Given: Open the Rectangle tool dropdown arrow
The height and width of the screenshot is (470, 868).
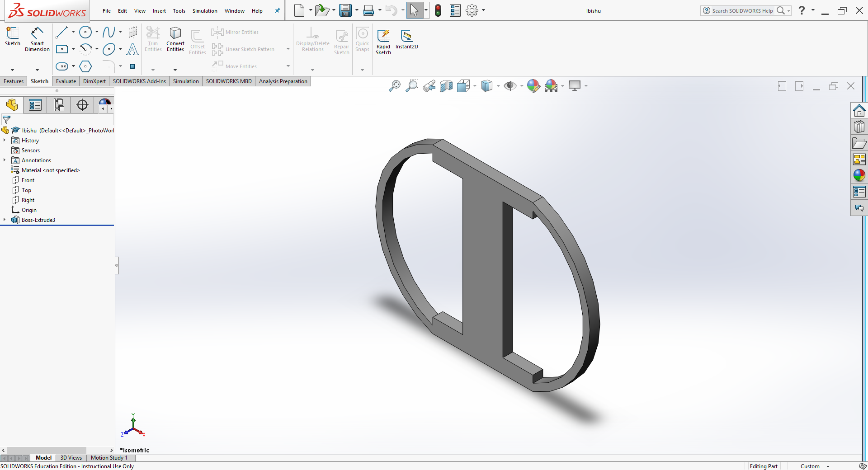Looking at the screenshot, I should click(73, 49).
